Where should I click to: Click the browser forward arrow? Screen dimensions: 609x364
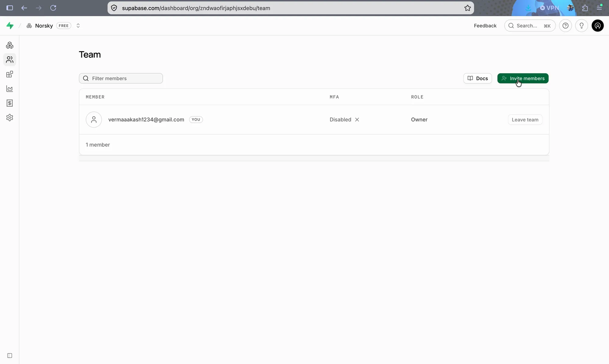[x=38, y=8]
